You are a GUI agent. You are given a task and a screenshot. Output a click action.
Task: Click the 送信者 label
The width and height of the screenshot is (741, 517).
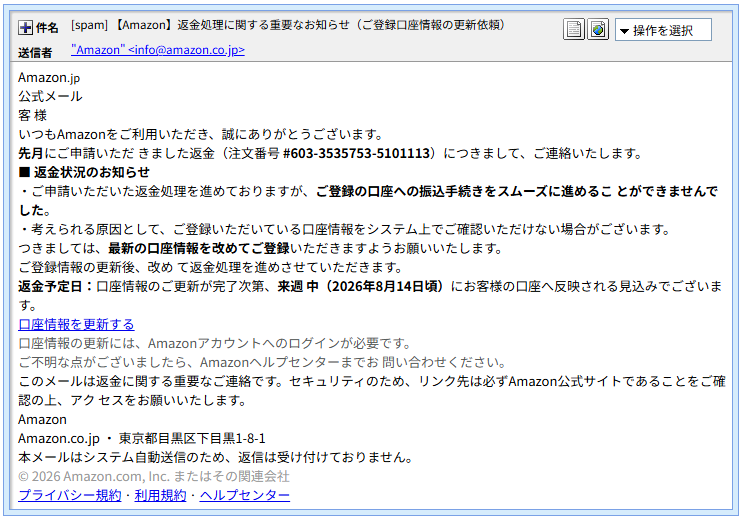tap(35, 52)
